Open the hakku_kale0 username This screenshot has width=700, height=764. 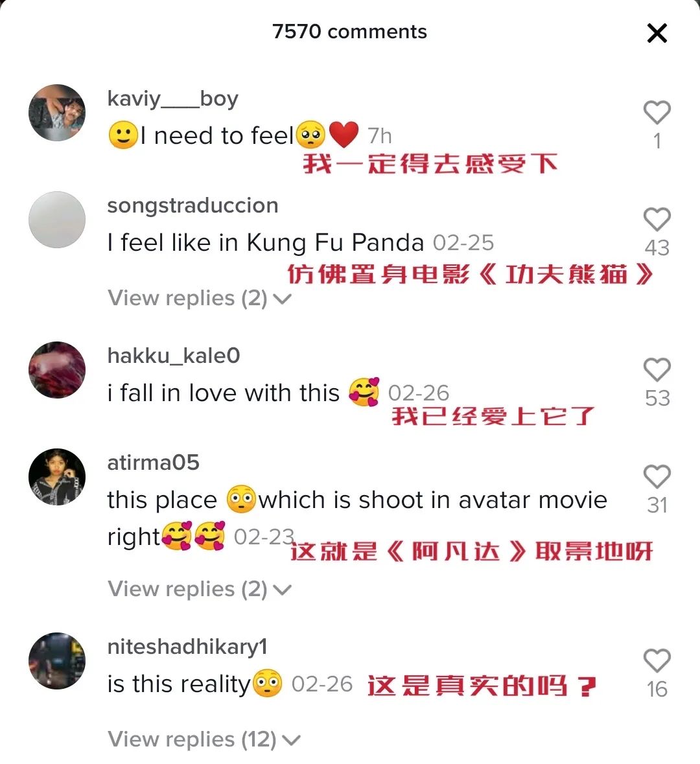[x=174, y=356]
